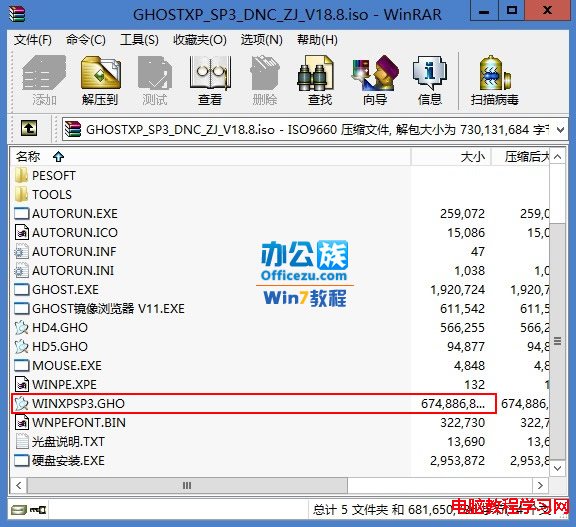Click size value 13,690

click(x=466, y=441)
